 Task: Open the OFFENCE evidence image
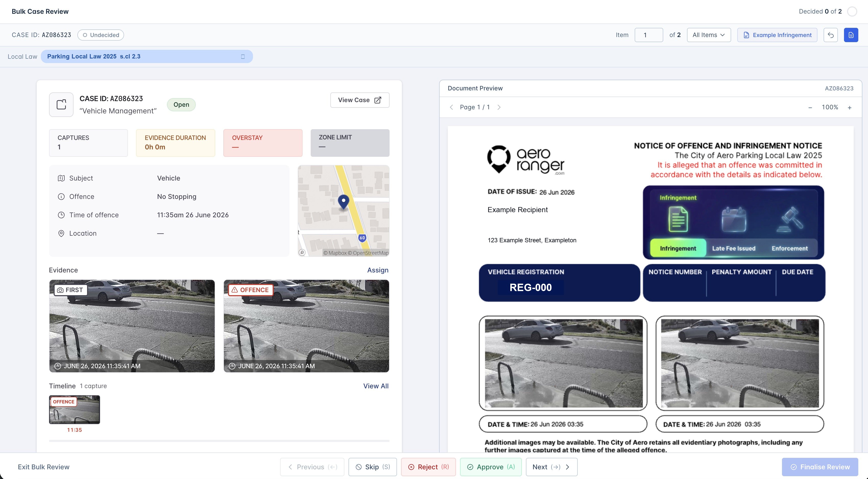click(x=306, y=326)
